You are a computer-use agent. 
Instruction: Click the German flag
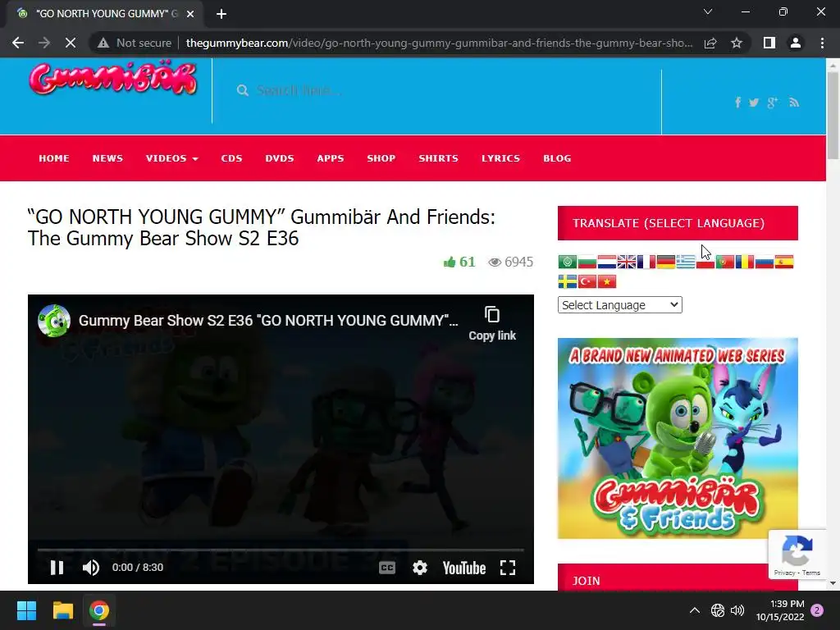pyautogui.click(x=666, y=262)
